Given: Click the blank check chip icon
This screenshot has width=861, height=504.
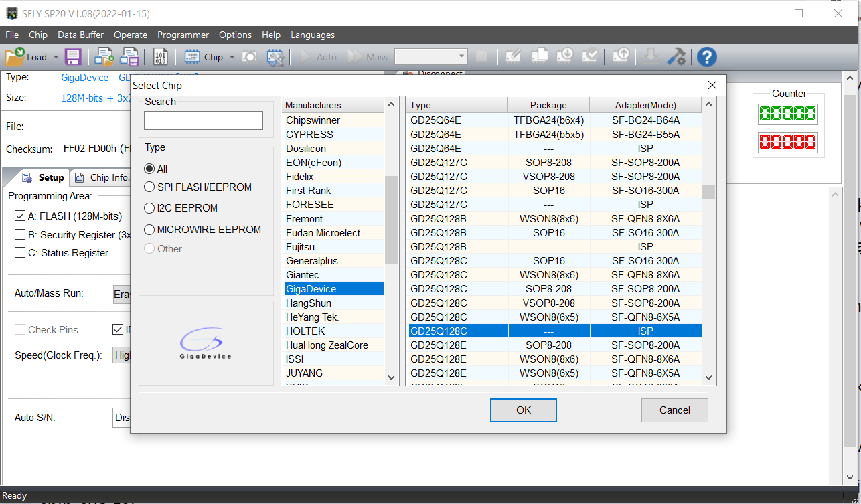Looking at the screenshot, I should [x=540, y=56].
